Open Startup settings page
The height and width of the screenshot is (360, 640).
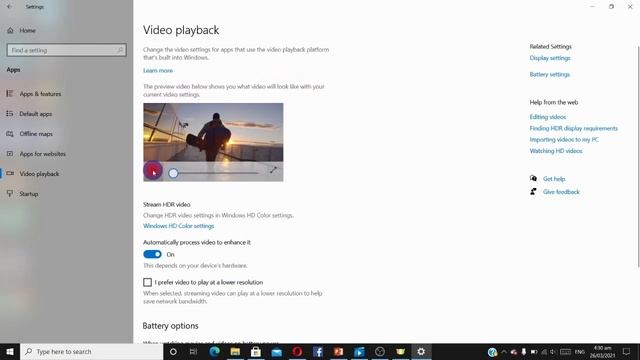click(29, 194)
